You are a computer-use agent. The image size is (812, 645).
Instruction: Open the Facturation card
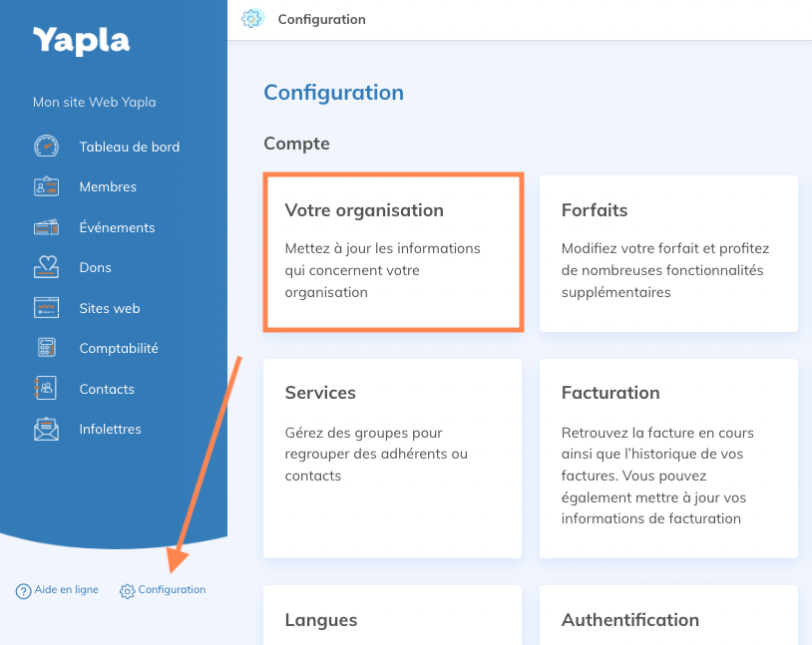pyautogui.click(x=668, y=459)
